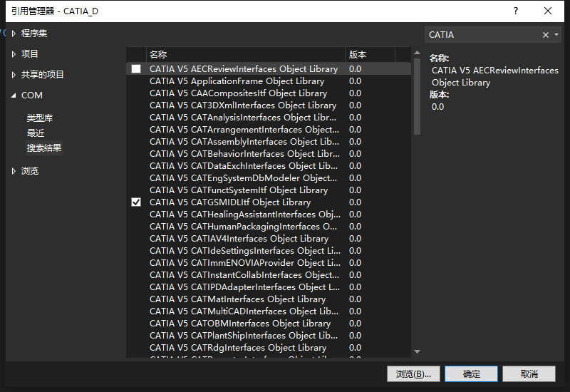
Task: Focus the CATIA search input field
Action: [484, 35]
